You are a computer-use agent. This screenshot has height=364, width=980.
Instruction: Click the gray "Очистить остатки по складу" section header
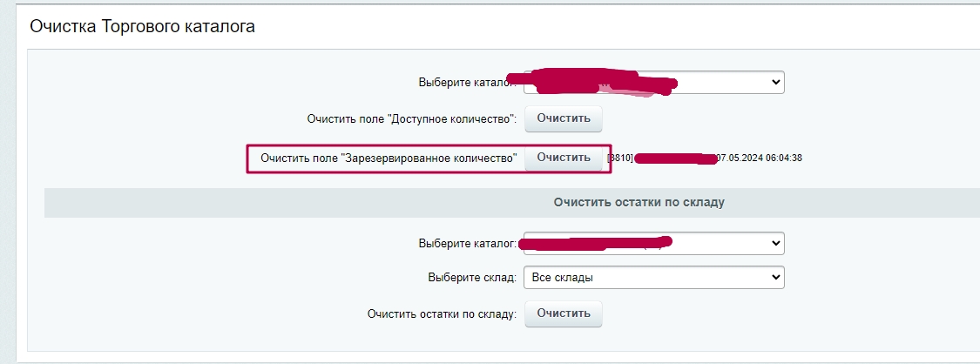click(639, 202)
